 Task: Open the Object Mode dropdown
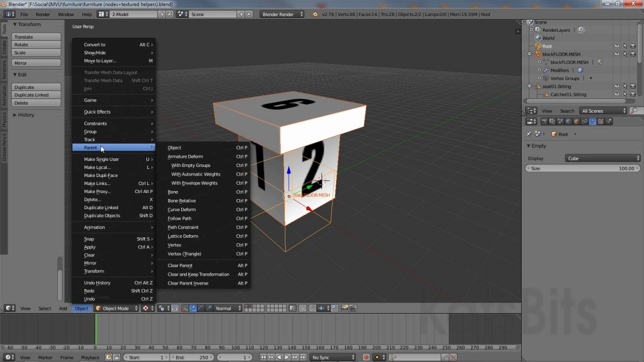(x=117, y=308)
